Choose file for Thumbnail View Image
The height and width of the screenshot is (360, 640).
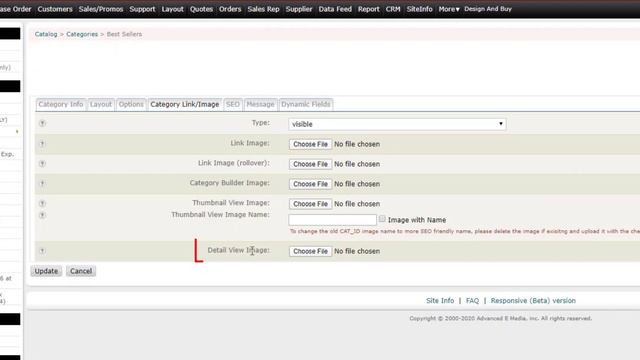click(310, 204)
